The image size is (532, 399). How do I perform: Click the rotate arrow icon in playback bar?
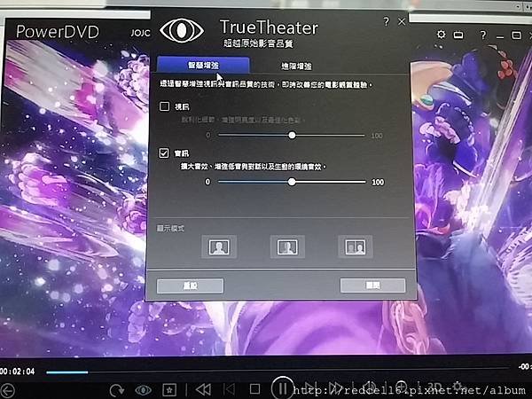(117, 390)
